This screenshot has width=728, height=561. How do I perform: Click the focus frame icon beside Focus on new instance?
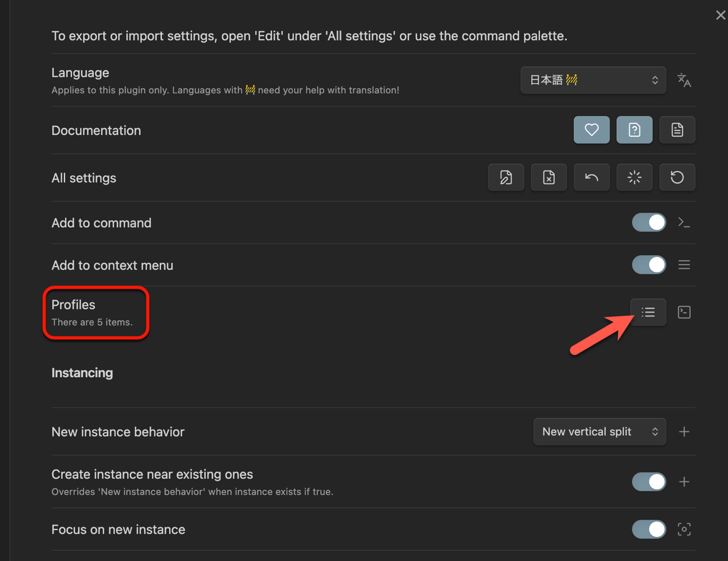(x=684, y=530)
